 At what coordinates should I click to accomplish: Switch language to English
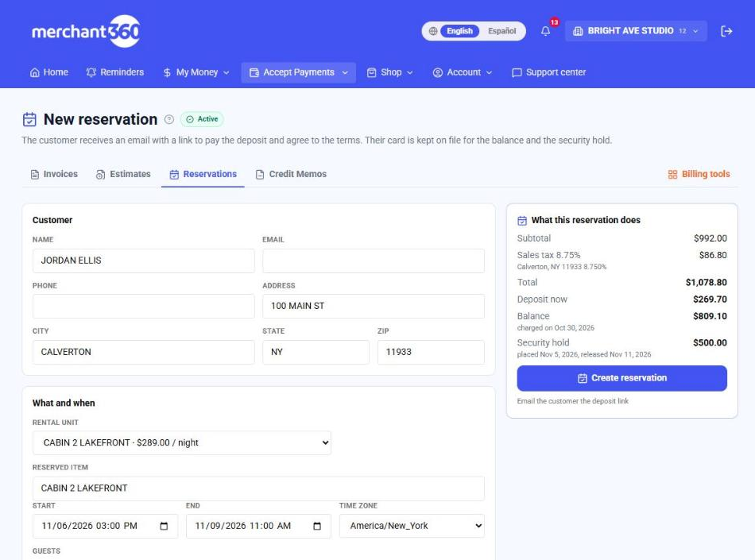point(459,31)
